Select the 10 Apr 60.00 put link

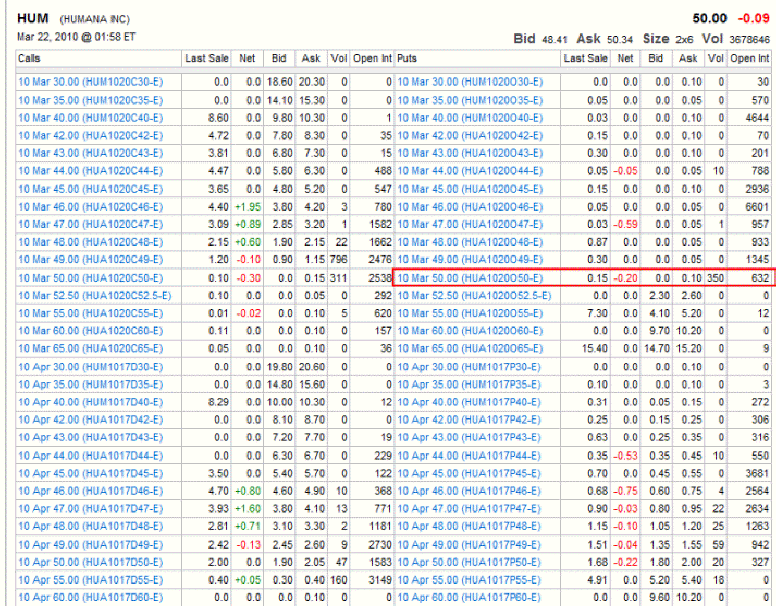click(470, 598)
